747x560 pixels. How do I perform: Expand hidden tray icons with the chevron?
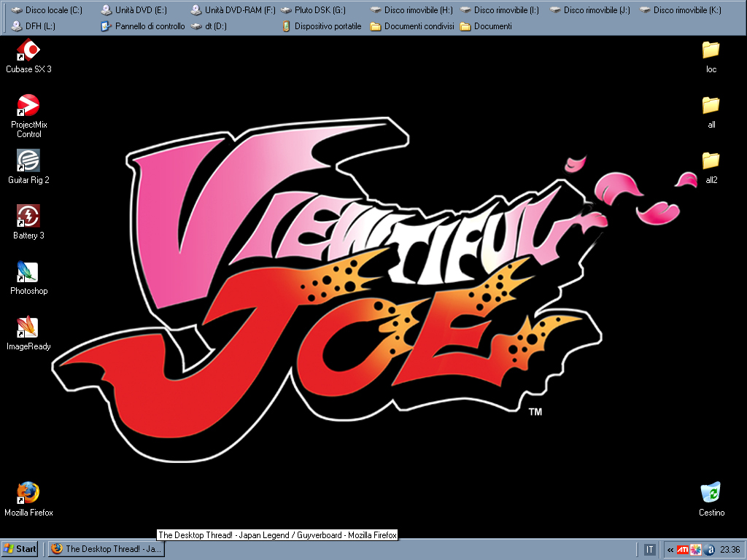click(670, 550)
